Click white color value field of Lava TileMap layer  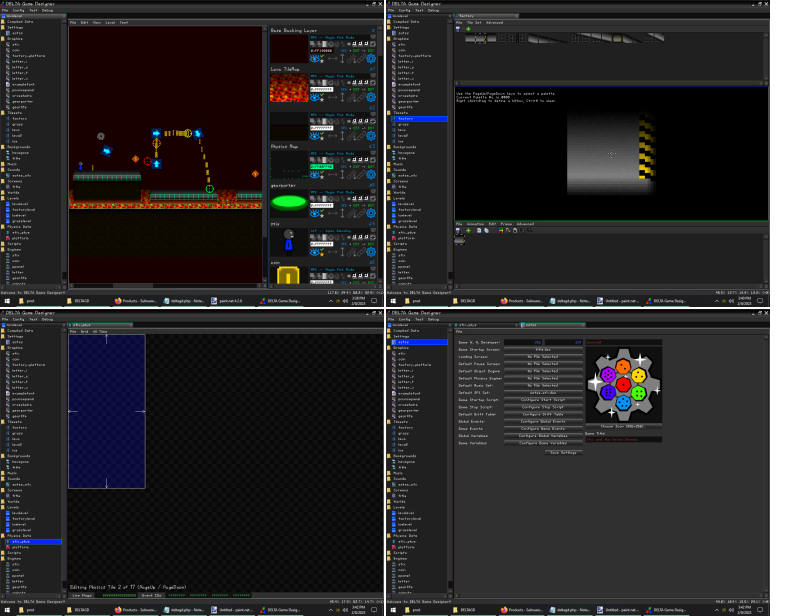pyautogui.click(x=321, y=89)
